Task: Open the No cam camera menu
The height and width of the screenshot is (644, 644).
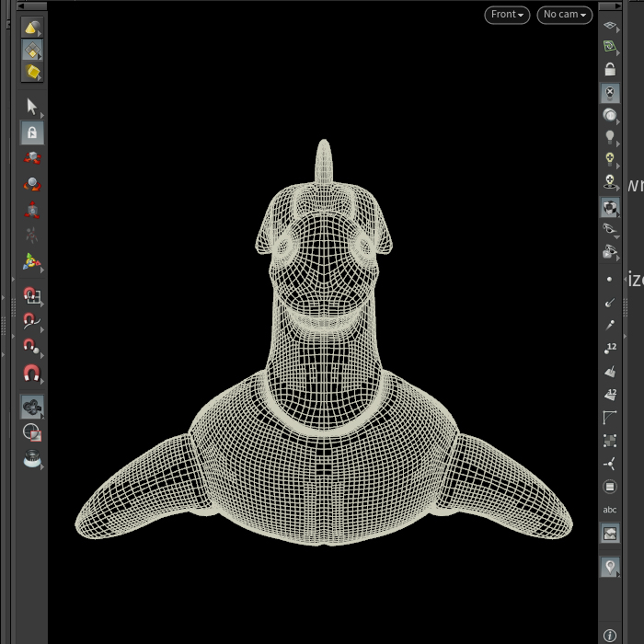Action: pyautogui.click(x=565, y=15)
